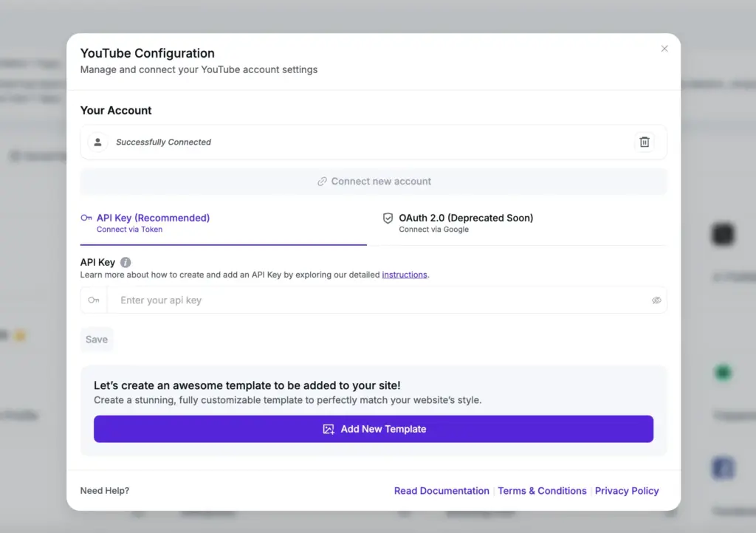
Task: Open the instructions link
Action: point(405,274)
